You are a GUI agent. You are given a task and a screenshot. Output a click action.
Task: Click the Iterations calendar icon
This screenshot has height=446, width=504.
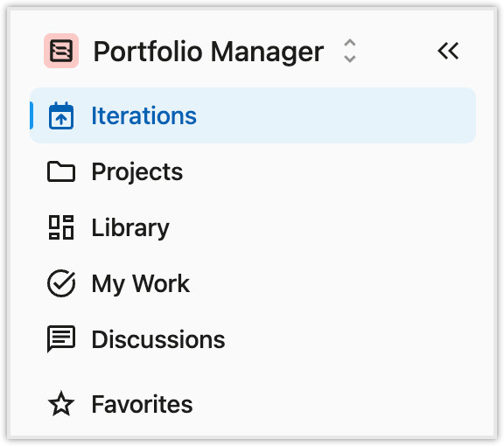click(61, 115)
